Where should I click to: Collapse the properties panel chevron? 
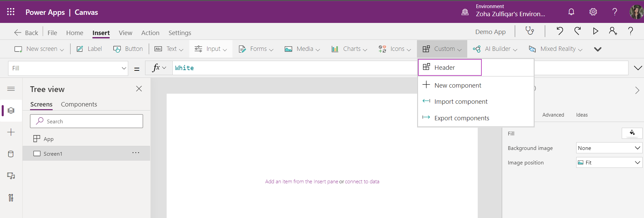tap(637, 90)
